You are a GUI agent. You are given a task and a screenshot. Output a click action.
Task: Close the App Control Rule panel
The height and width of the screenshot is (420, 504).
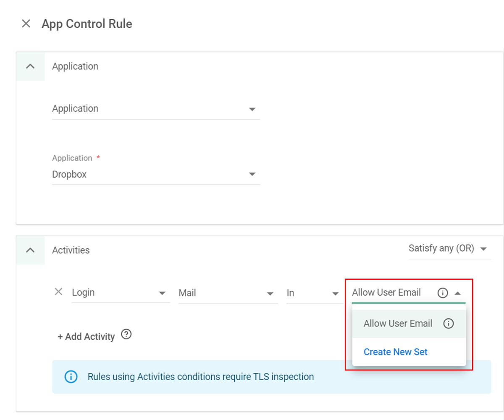pyautogui.click(x=26, y=24)
